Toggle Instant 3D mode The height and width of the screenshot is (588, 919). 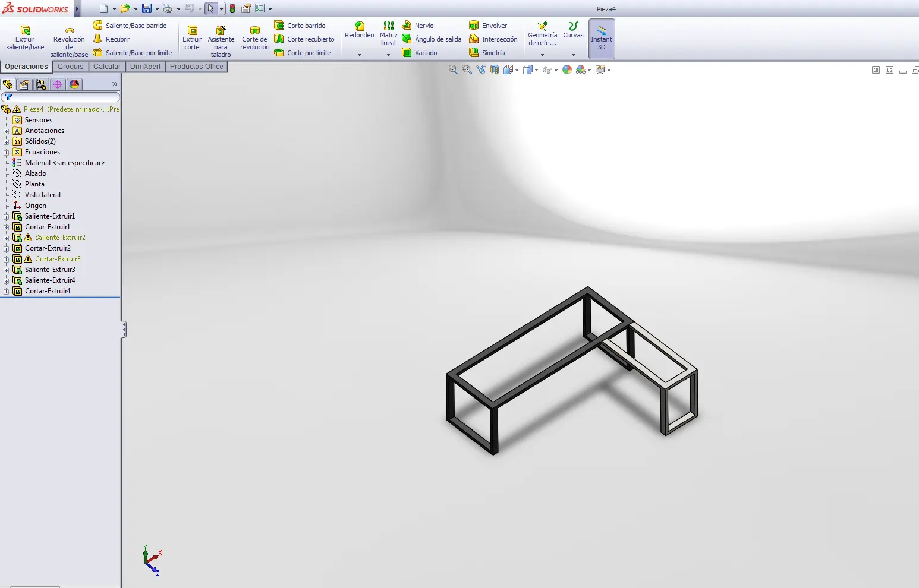point(602,39)
